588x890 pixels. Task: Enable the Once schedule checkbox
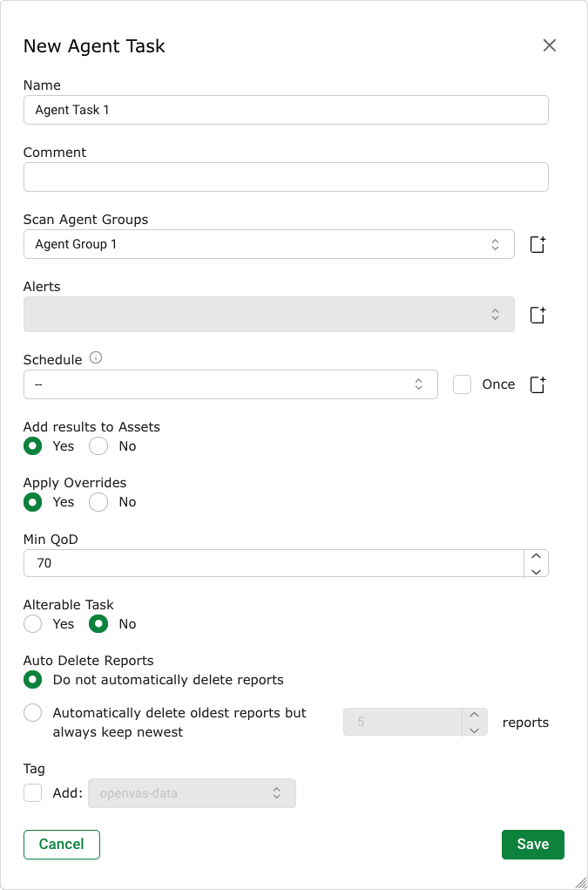click(x=463, y=384)
